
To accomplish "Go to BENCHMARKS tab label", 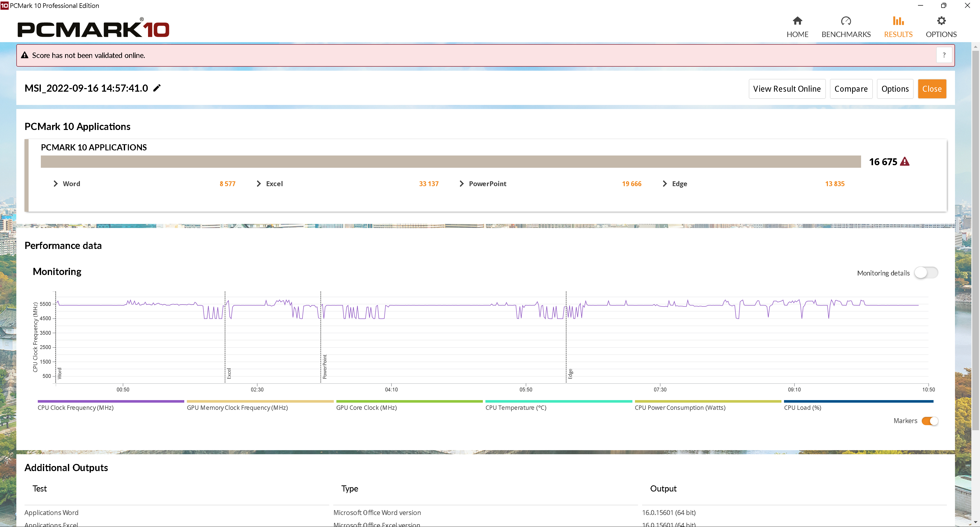I will 846,34.
